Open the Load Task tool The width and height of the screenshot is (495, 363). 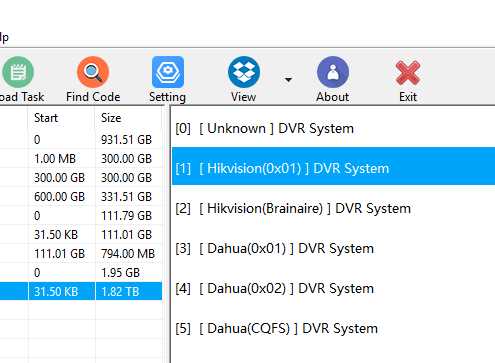(18, 79)
